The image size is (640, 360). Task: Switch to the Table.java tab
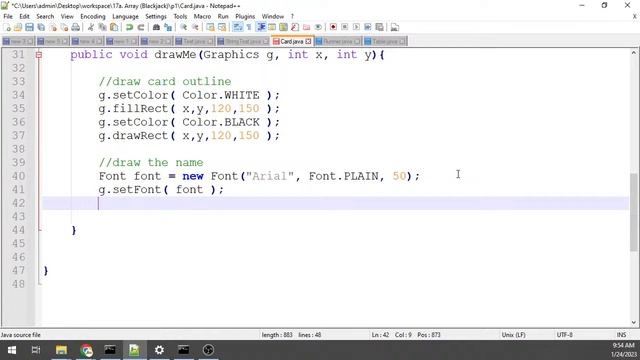[385, 41]
